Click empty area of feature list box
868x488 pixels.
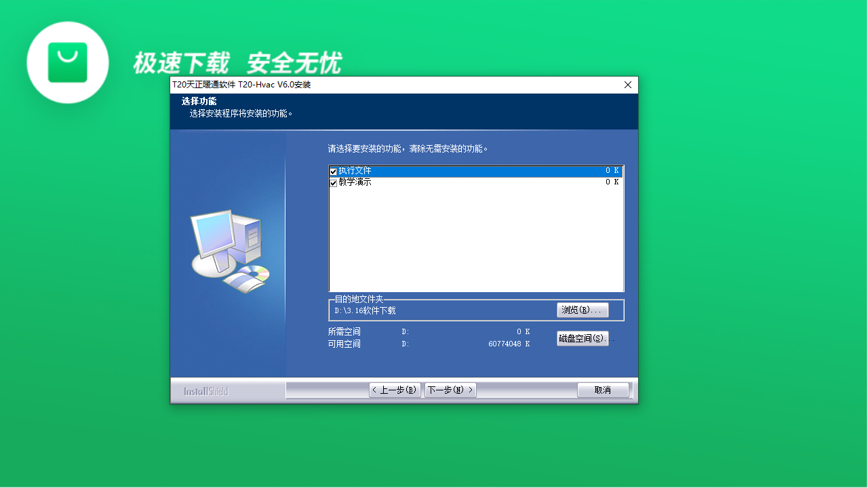point(476,241)
